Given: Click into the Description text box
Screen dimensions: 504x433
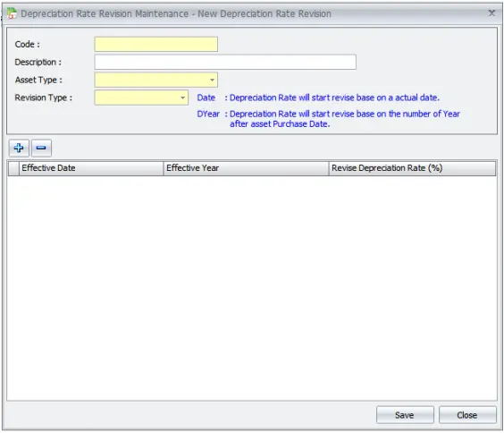Looking at the screenshot, I should [225, 62].
